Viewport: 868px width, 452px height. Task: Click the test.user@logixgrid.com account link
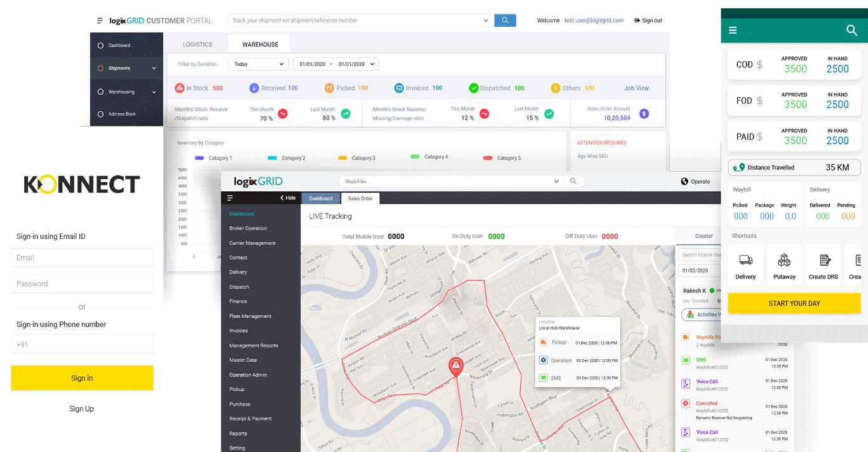[x=594, y=20]
